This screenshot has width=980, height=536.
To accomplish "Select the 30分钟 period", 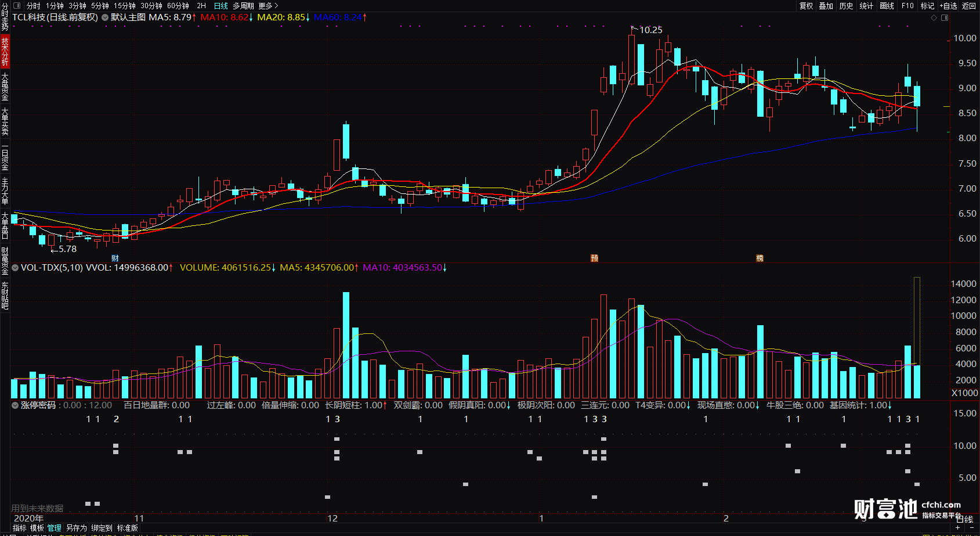I will pyautogui.click(x=151, y=6).
